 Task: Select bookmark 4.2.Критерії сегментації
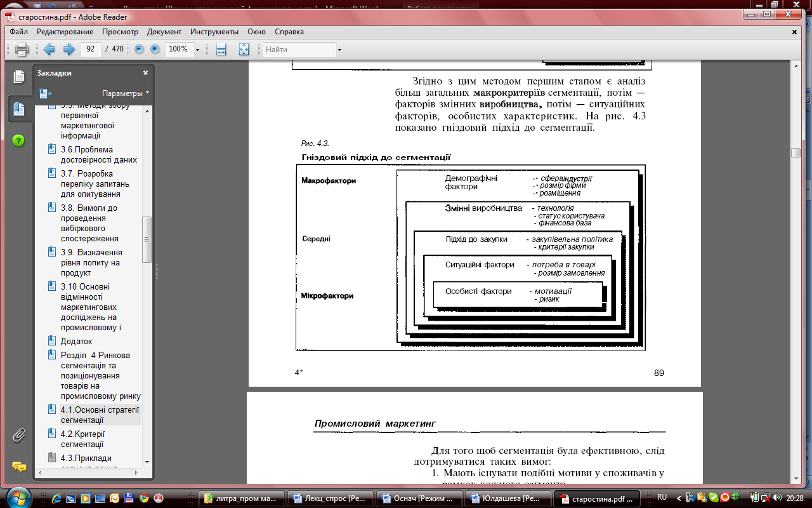coord(82,439)
